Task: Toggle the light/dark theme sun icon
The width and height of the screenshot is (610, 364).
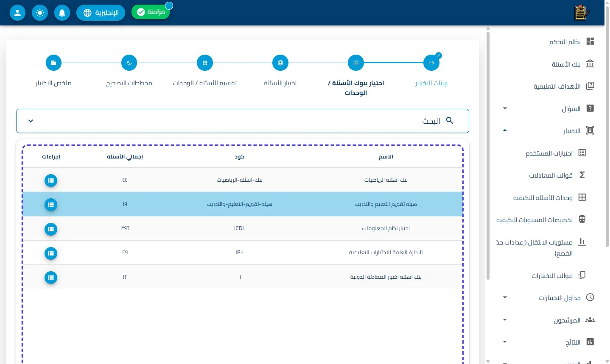Action: tap(40, 13)
